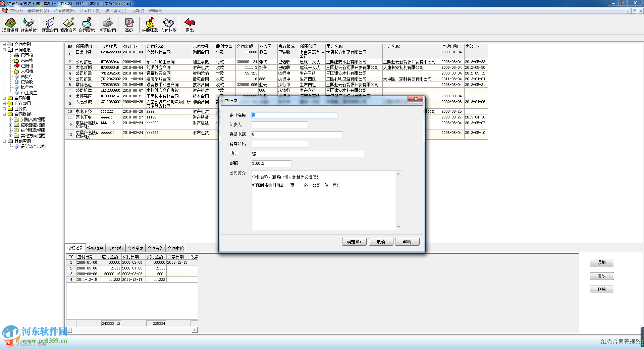Click 取消 in the 公司信息 dialog
This screenshot has width=644, height=349.
pyautogui.click(x=381, y=242)
